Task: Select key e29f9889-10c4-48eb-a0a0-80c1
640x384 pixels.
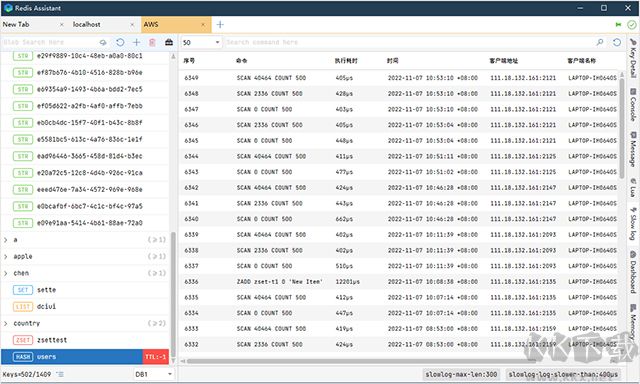Action: tap(85, 56)
